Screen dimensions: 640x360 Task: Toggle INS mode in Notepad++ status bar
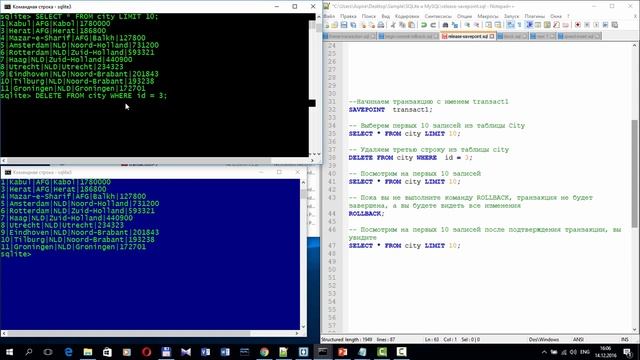pos(625,340)
